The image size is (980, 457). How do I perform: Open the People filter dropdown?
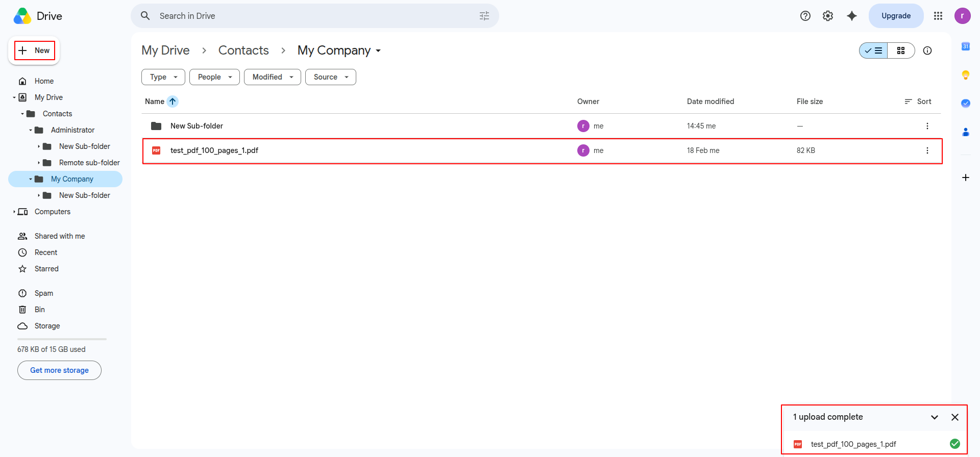[x=214, y=77]
